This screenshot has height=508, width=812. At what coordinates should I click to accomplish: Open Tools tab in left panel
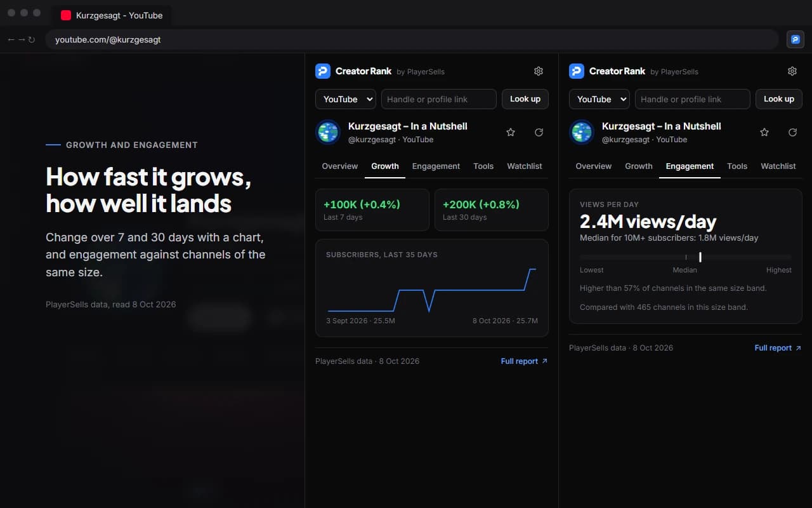pyautogui.click(x=483, y=166)
